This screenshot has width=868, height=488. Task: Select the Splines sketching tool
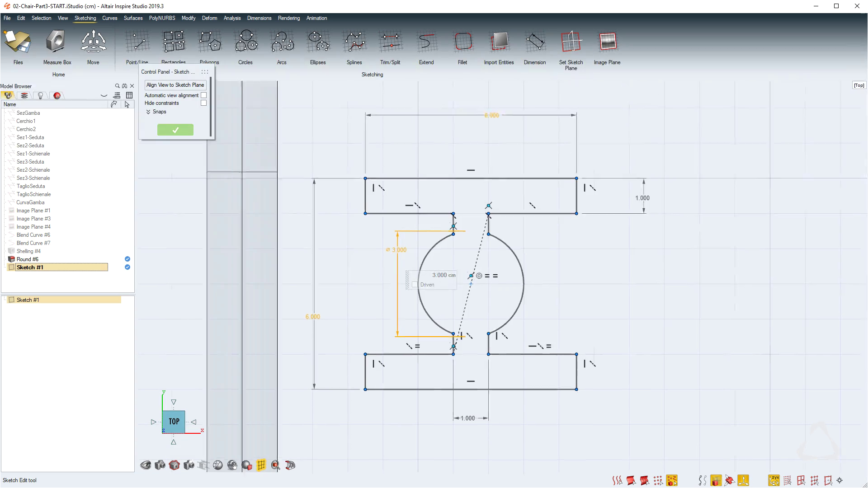(354, 42)
